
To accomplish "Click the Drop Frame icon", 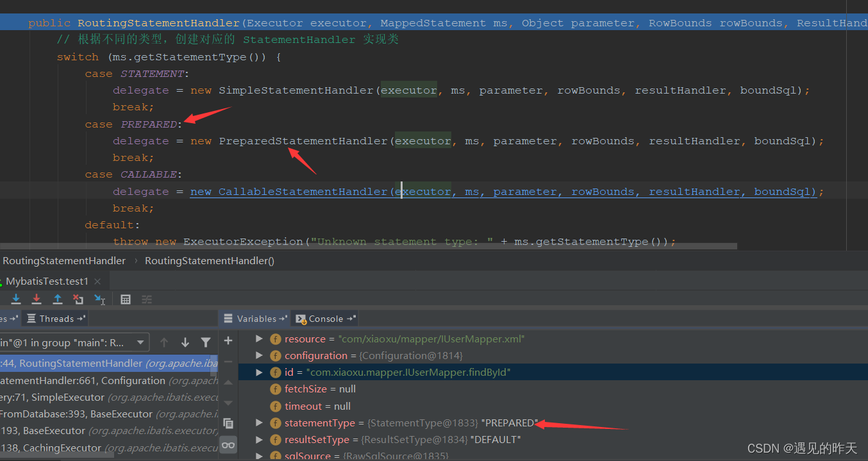I will 78,299.
